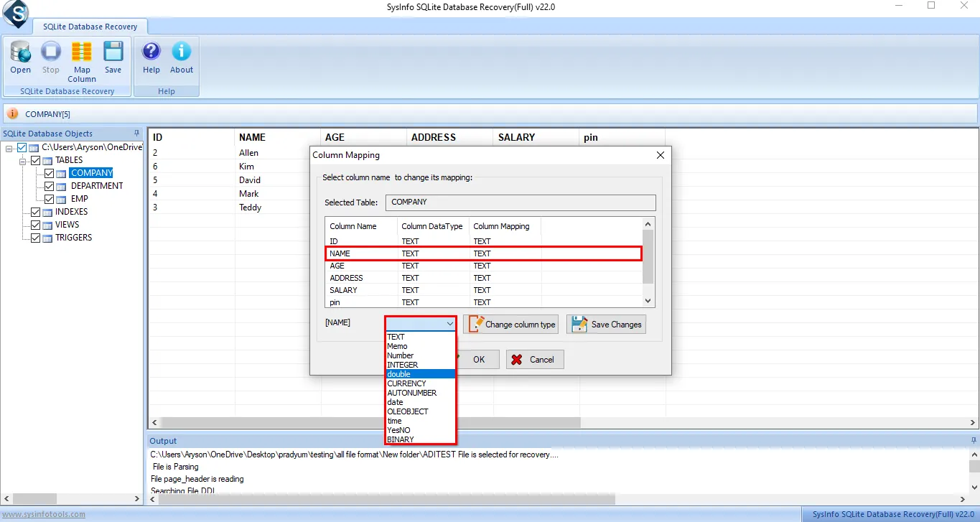Choose the INTEGER data type option
Screen dimensions: 980x522
pyautogui.click(x=402, y=365)
